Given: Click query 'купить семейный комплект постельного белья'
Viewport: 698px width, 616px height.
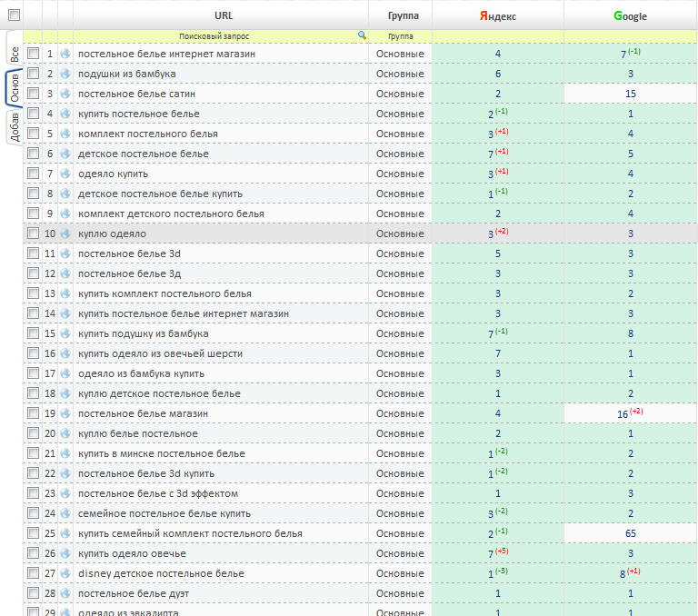Looking at the screenshot, I should click(190, 533).
